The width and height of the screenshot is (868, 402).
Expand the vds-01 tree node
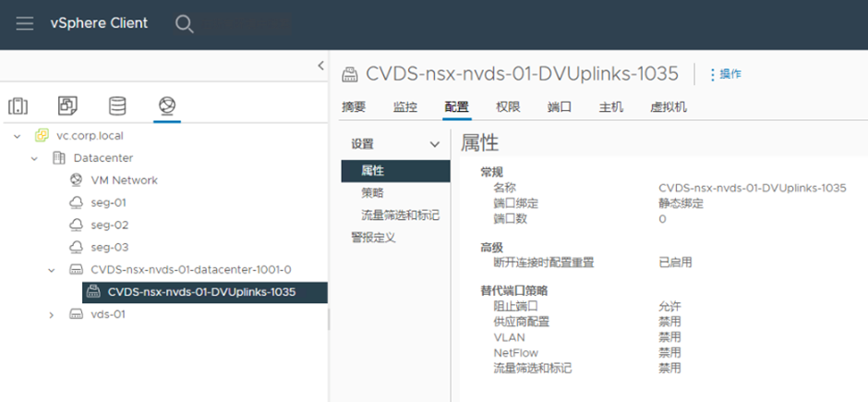pos(52,314)
